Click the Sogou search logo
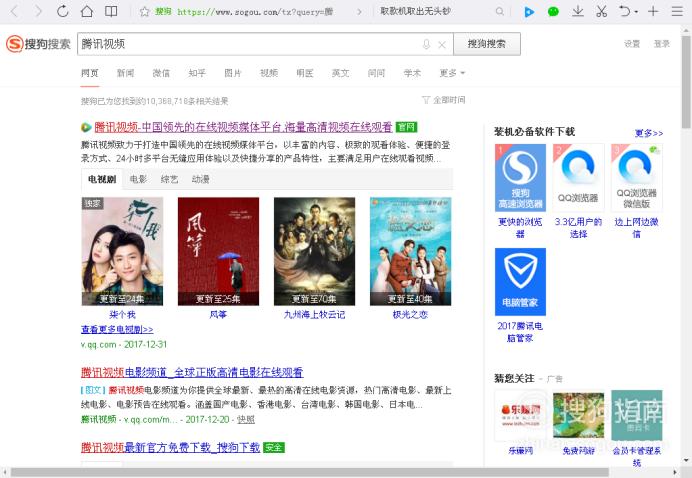Viewport: 692px width, 478px height. (x=38, y=44)
